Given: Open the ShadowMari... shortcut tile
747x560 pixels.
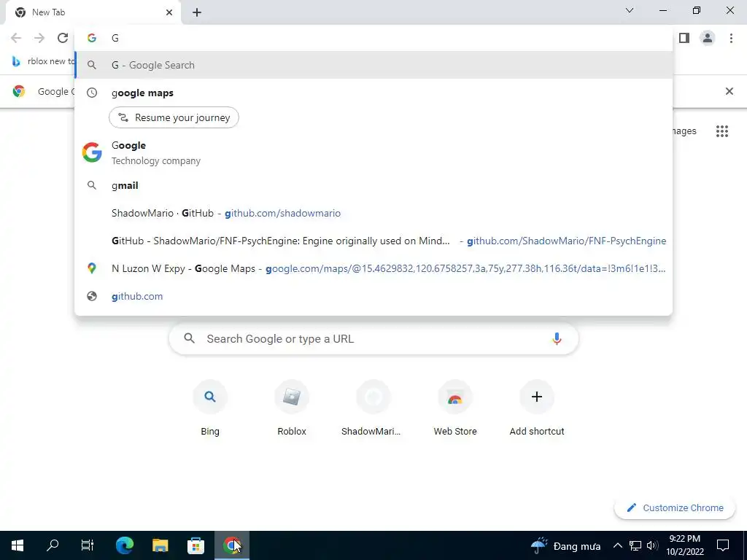Looking at the screenshot, I should [373, 408].
